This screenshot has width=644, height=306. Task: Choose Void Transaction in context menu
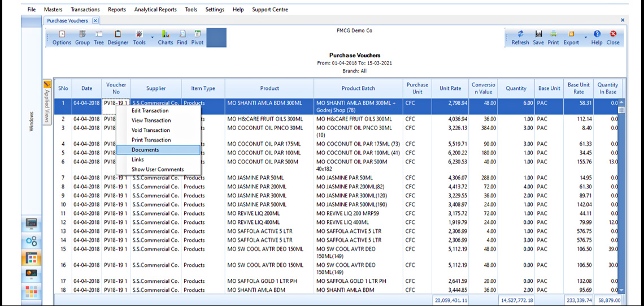click(151, 130)
